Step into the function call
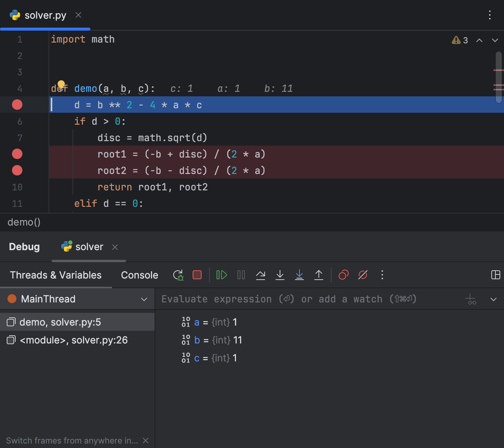Screen dimensions: 504x448 tap(280, 275)
